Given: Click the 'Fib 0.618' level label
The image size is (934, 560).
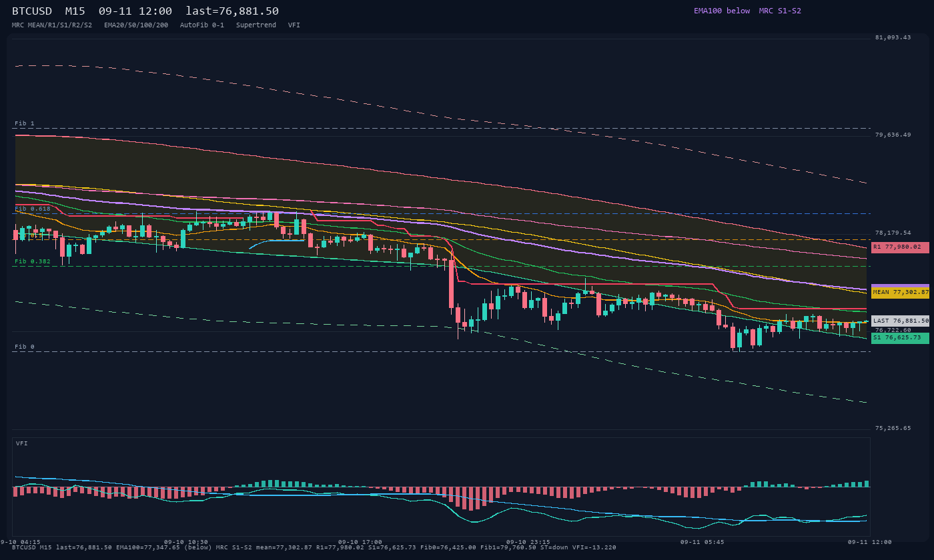Looking at the screenshot, I should (33, 209).
